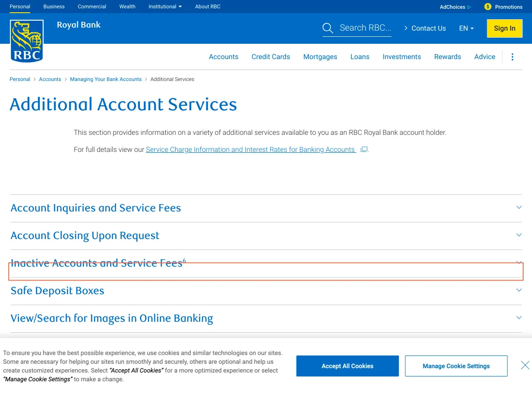532x394 pixels.
Task: Go to About RBC
Action: 208,7
